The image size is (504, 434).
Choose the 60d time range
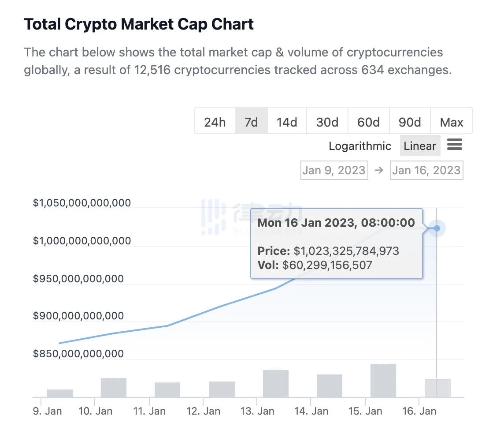point(368,122)
